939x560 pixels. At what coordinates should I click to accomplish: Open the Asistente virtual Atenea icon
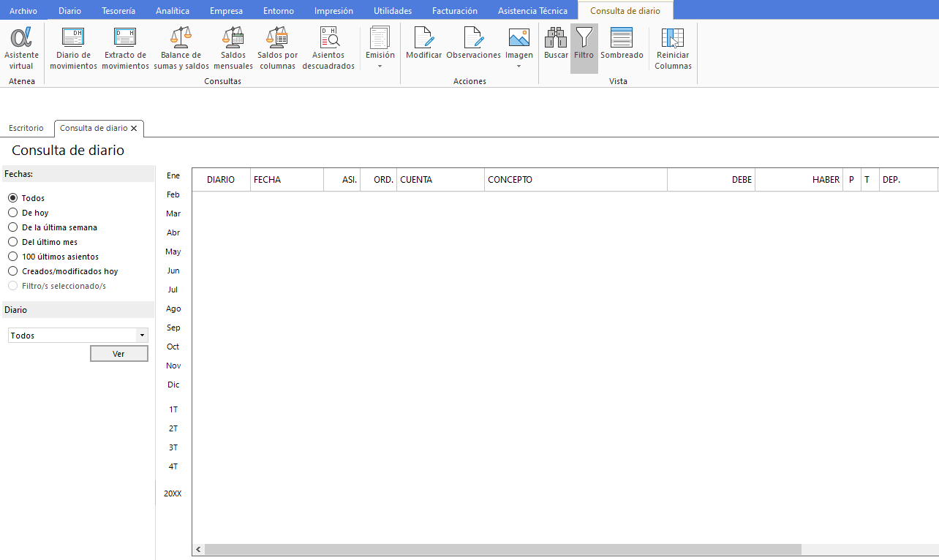(21, 48)
